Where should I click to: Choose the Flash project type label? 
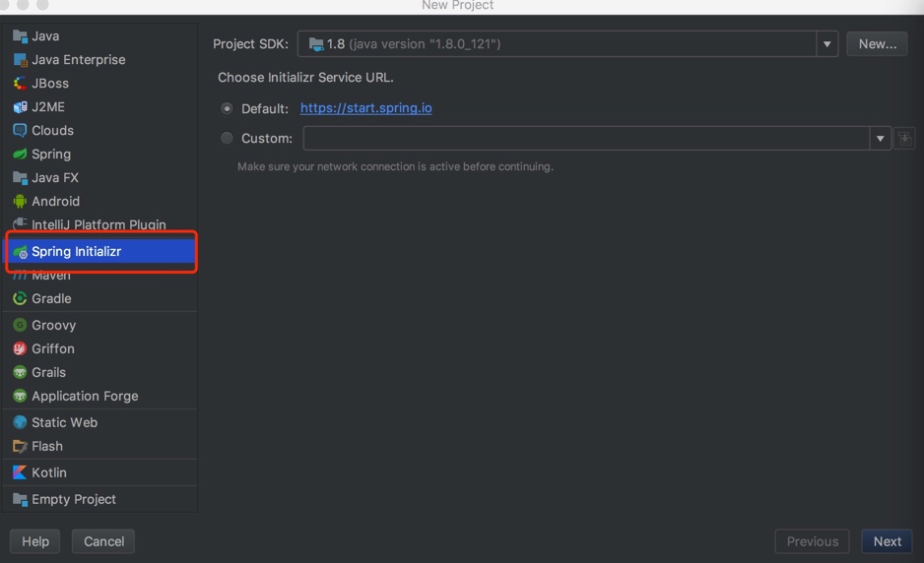[47, 447]
